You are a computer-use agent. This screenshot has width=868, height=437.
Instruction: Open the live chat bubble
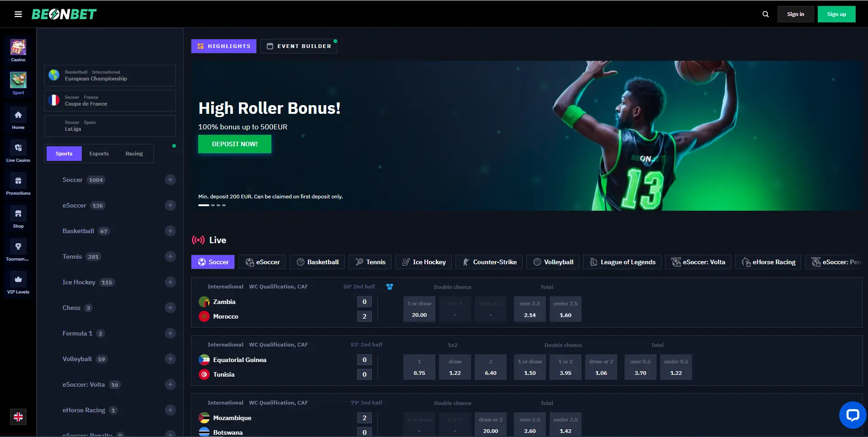coord(852,415)
